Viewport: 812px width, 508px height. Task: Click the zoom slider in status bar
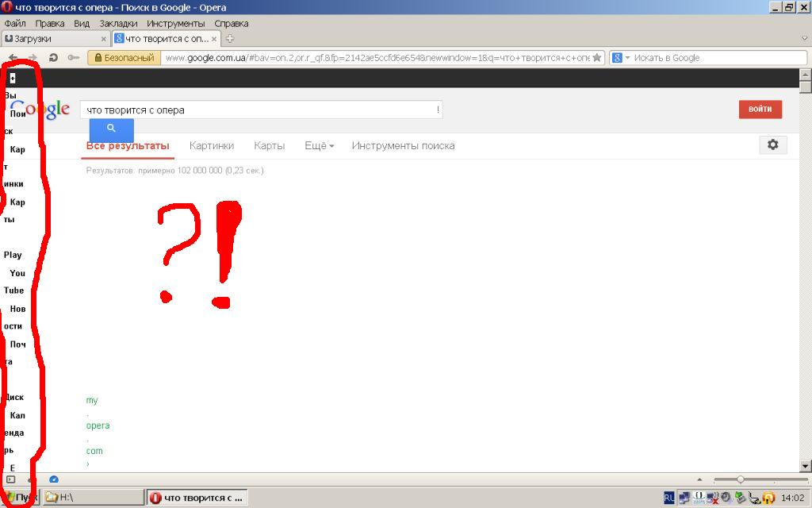point(741,479)
